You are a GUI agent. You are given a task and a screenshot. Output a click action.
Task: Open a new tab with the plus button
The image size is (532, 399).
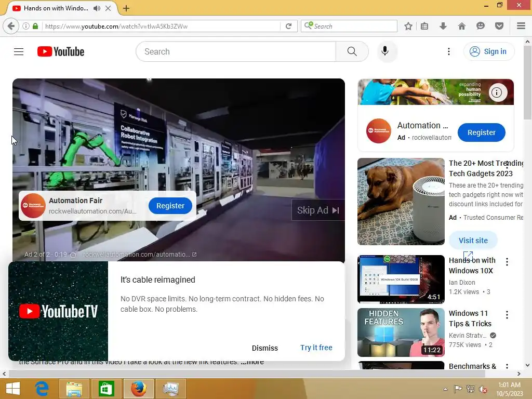pyautogui.click(x=126, y=8)
